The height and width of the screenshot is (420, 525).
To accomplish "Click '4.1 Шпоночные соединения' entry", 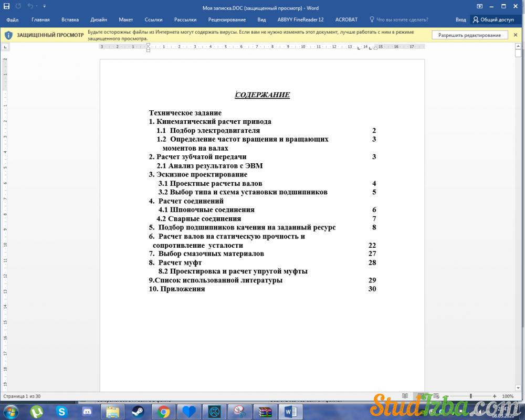I will [x=206, y=209].
